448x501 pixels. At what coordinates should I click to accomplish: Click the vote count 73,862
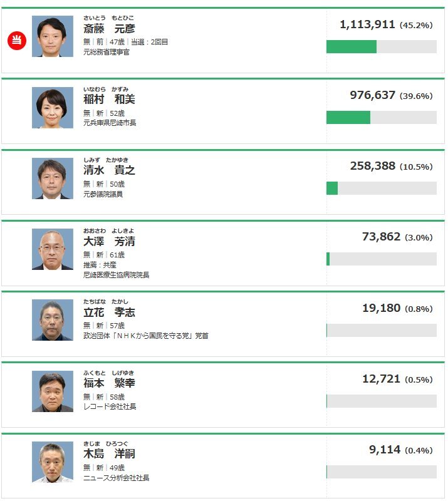(x=381, y=237)
